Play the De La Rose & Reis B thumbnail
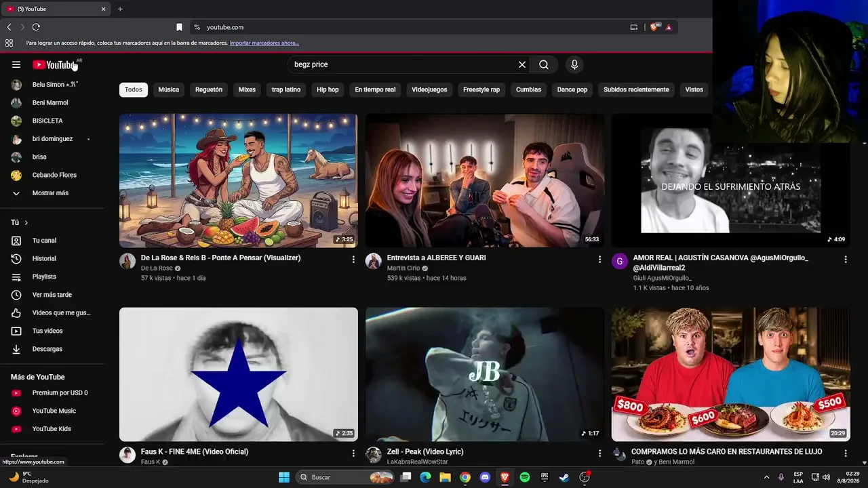The height and width of the screenshot is (488, 868). (x=239, y=180)
